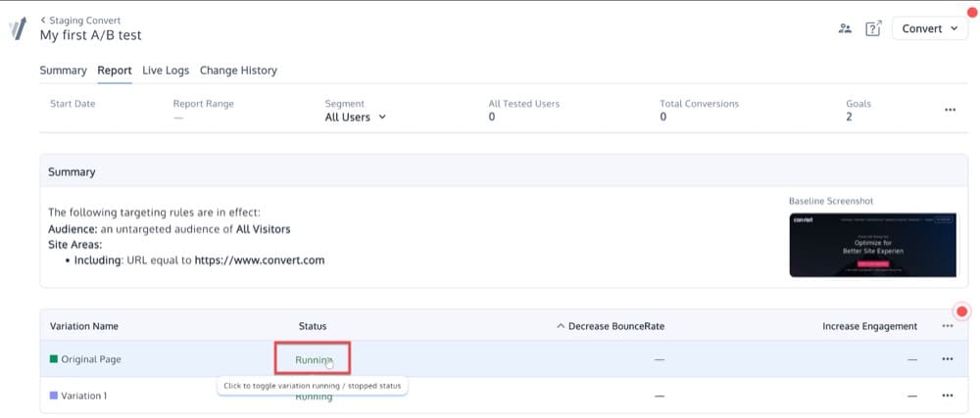Open the Change History tab
The image size is (980, 418).
point(238,70)
